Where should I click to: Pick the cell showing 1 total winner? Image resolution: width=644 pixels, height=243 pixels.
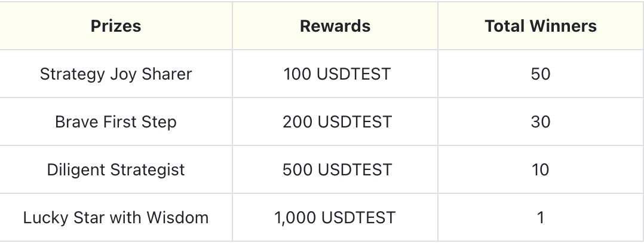coord(540,217)
